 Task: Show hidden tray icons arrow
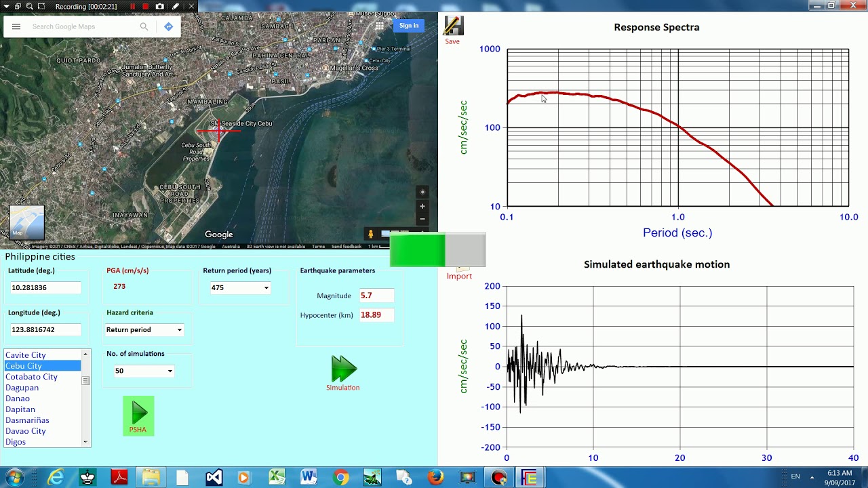click(812, 476)
